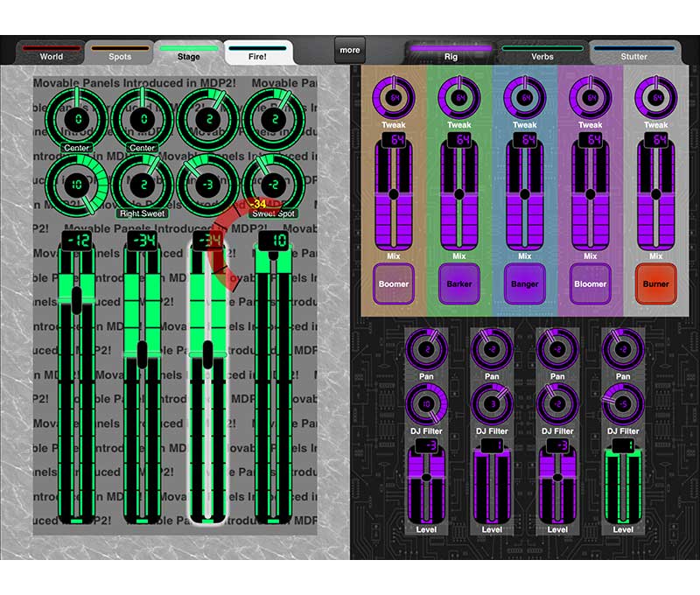Click the Tweak knob above Bloomer
Image resolution: width=700 pixels, height=595 pixels.
pos(591,97)
